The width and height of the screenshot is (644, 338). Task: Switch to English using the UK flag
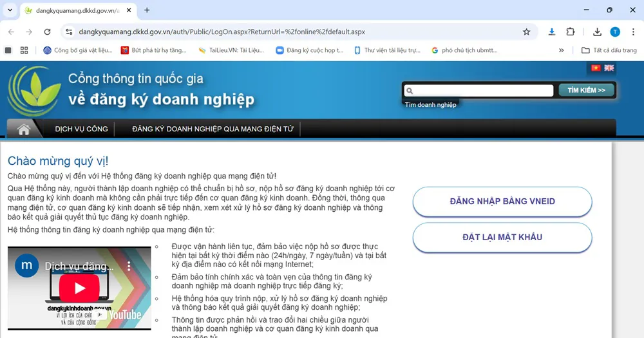[609, 68]
